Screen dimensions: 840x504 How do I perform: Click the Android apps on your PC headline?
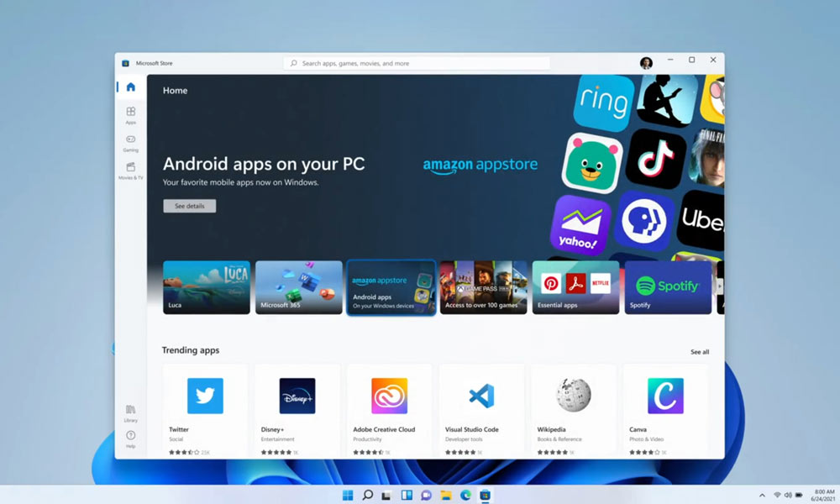[264, 164]
